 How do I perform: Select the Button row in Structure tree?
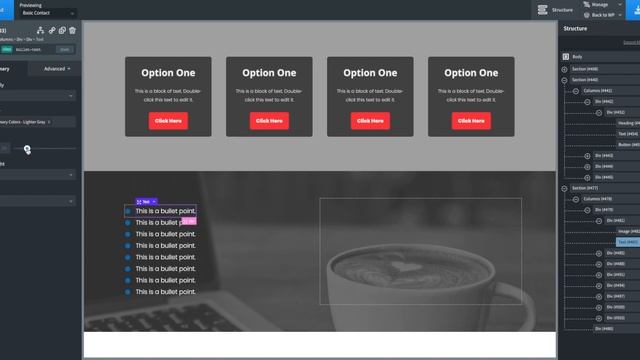point(628,144)
